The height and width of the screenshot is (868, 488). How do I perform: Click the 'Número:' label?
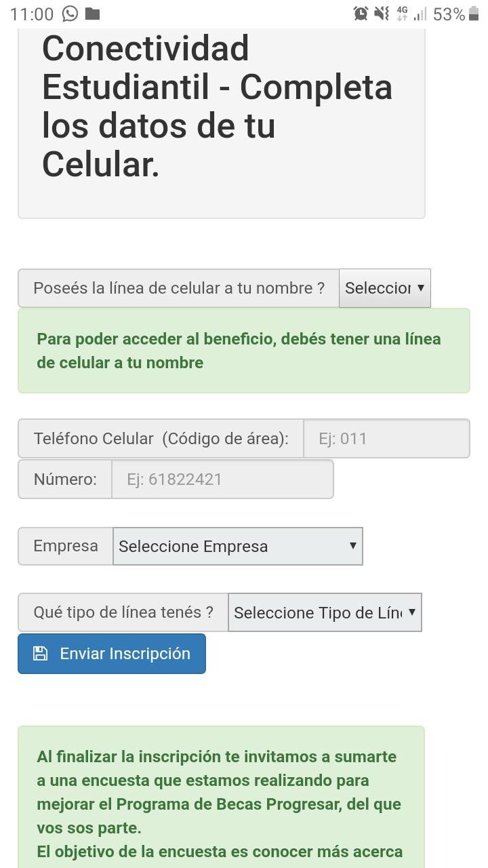coord(65,479)
